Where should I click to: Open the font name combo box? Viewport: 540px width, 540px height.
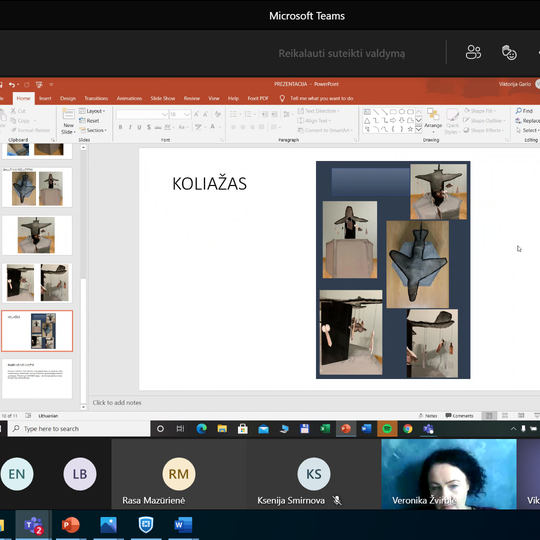[142, 114]
